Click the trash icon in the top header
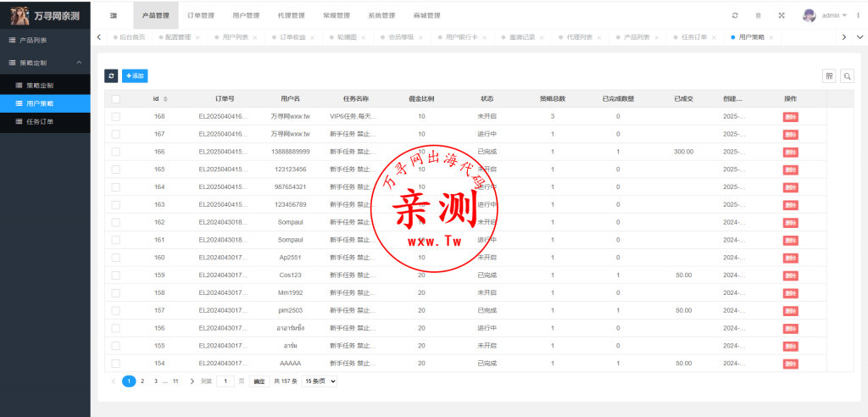 (759, 15)
